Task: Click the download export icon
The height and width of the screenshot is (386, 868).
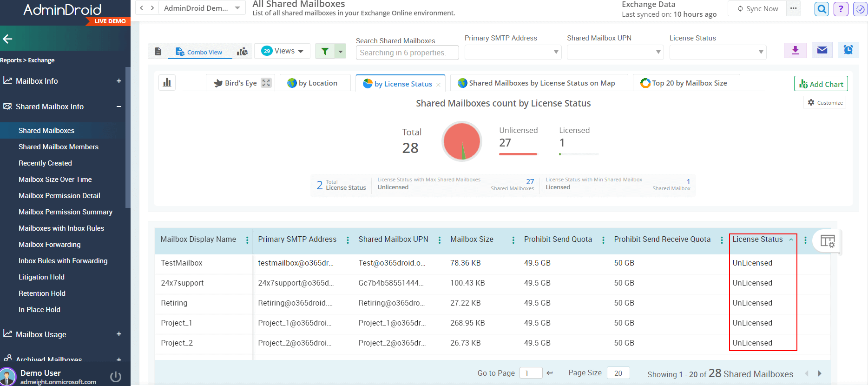Action: 795,50
